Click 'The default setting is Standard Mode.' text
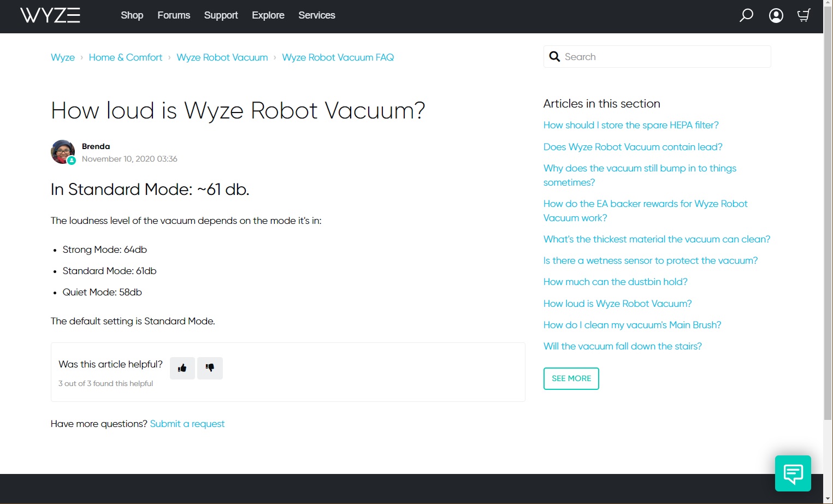The height and width of the screenshot is (504, 833). (133, 321)
